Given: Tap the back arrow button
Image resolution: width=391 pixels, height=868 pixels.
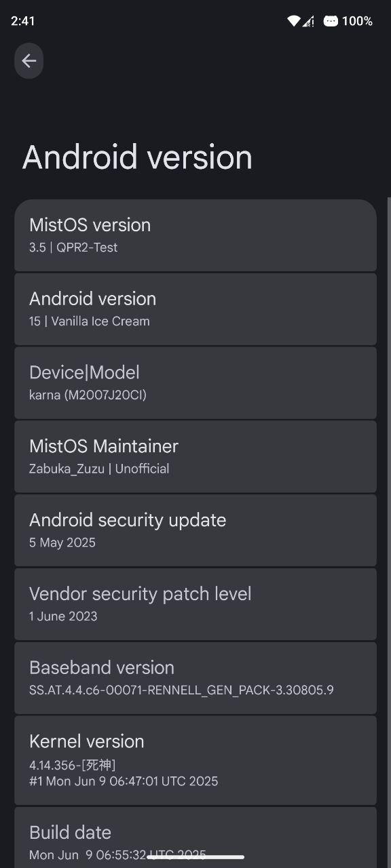Looking at the screenshot, I should pos(29,61).
